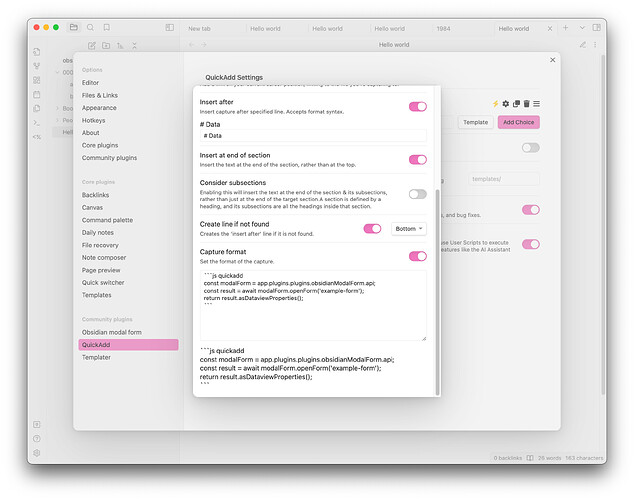Click the '# Data' insert-after input field
This screenshot has height=500, width=634.
point(313,136)
